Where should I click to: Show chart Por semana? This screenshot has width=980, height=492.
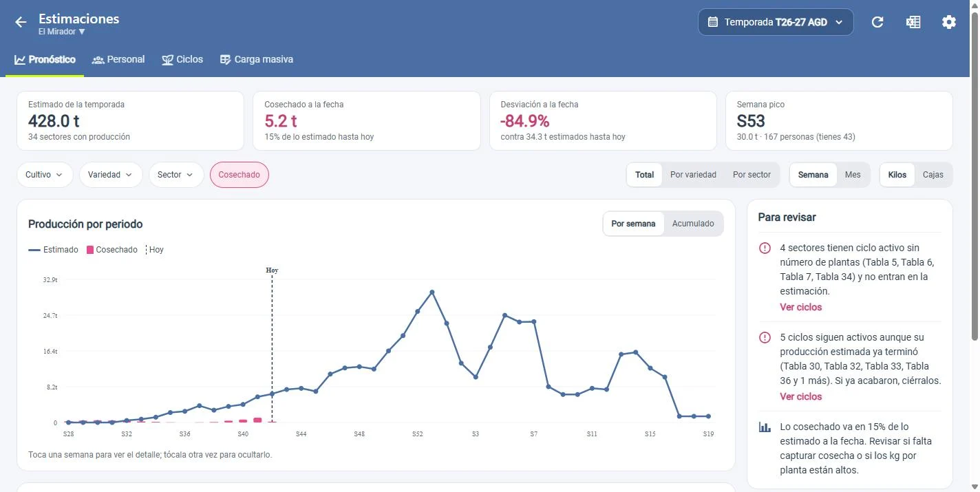[633, 224]
